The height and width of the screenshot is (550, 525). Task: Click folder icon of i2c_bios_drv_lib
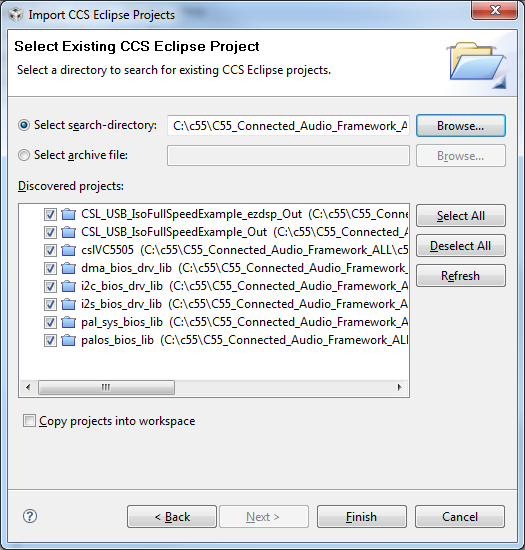pos(69,286)
